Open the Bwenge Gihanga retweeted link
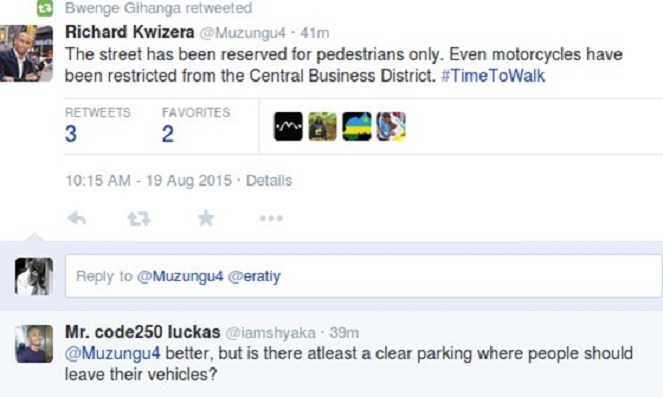663x397 pixels. 159,8
